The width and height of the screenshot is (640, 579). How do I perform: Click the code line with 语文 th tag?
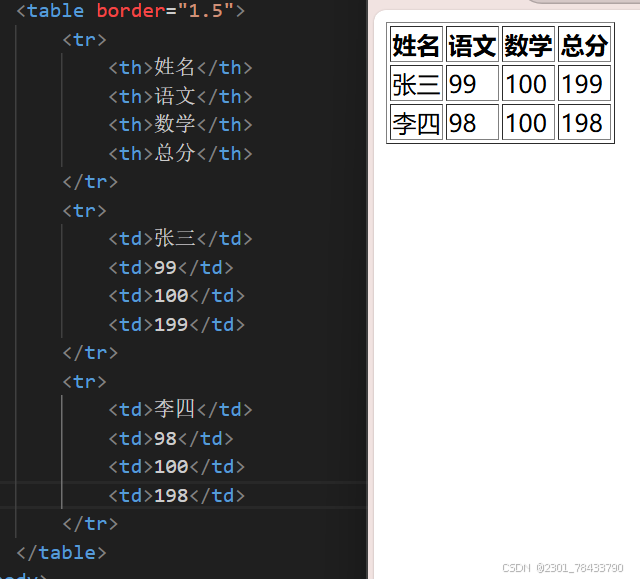coord(180,96)
